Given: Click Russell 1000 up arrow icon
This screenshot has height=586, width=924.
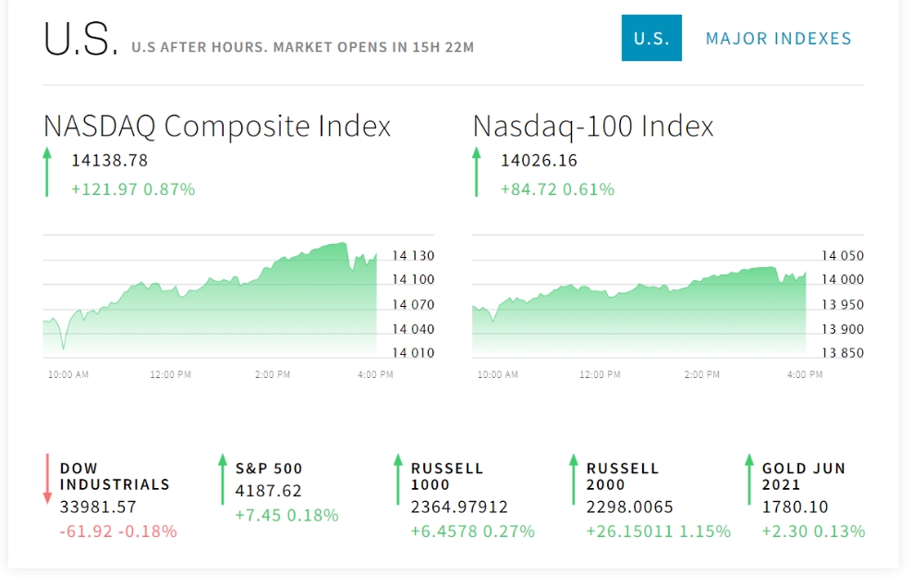Looking at the screenshot, I should (398, 479).
